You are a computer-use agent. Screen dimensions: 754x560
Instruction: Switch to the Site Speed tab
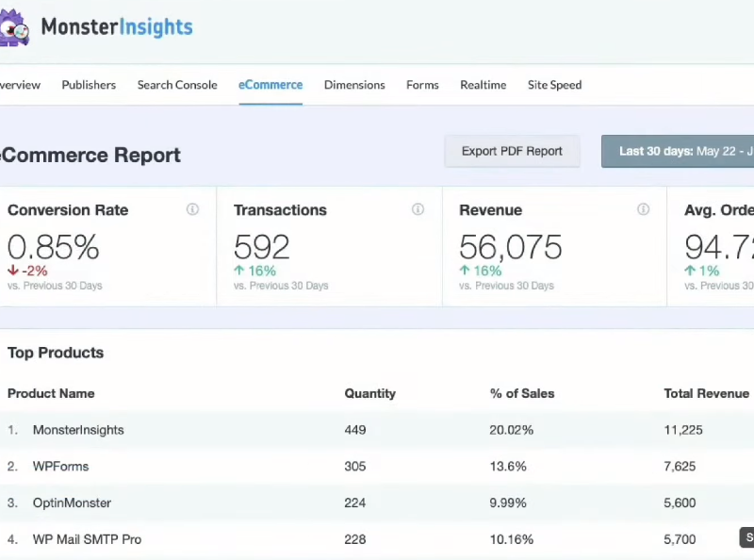554,85
